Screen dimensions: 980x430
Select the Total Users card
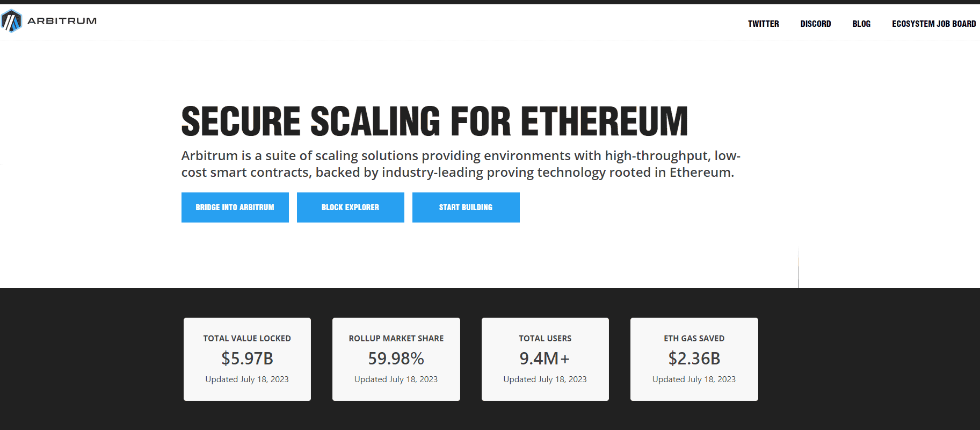coord(545,359)
